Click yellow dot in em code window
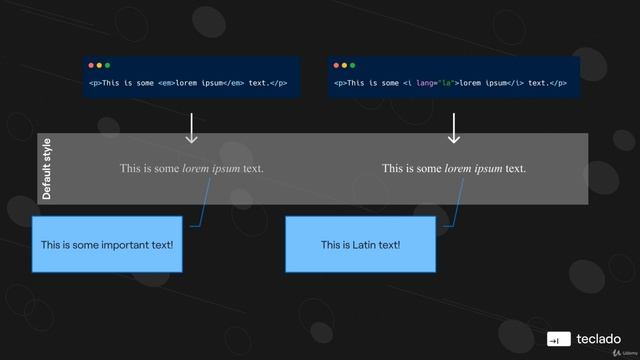This screenshot has height=360, width=640. tap(99, 65)
